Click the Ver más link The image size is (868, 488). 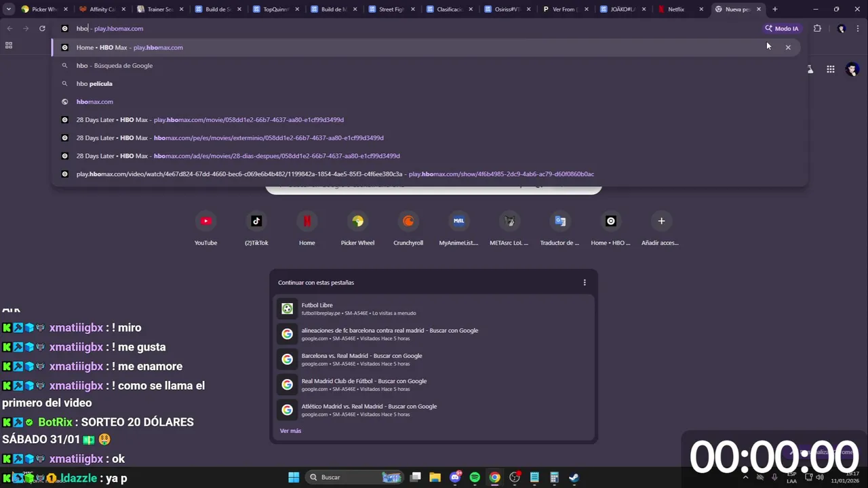pos(290,431)
